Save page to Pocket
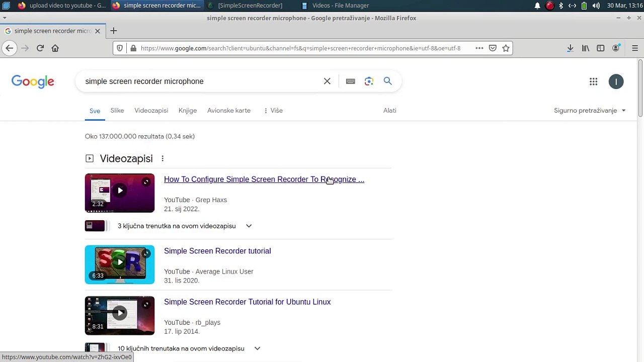 click(493, 48)
